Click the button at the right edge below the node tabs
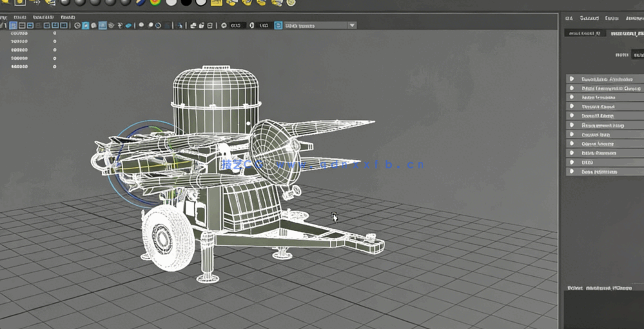Screen dimensions: 644x329 [x=638, y=55]
